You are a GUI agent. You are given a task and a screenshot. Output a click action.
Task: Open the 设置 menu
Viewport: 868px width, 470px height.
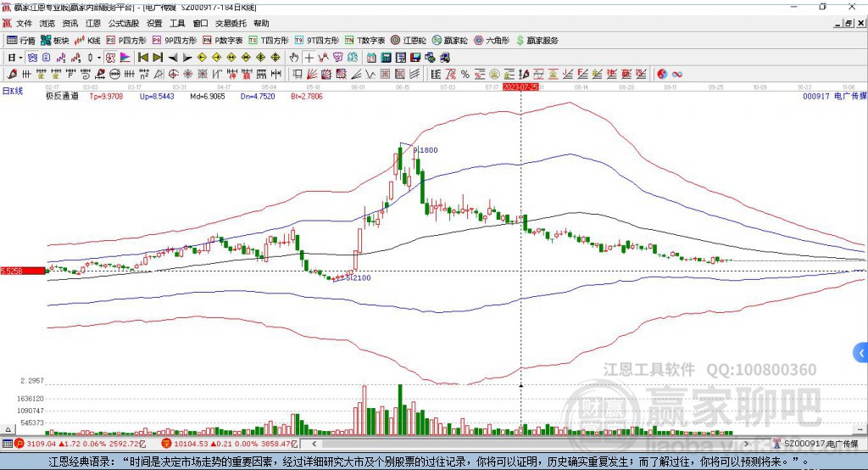tap(154, 23)
